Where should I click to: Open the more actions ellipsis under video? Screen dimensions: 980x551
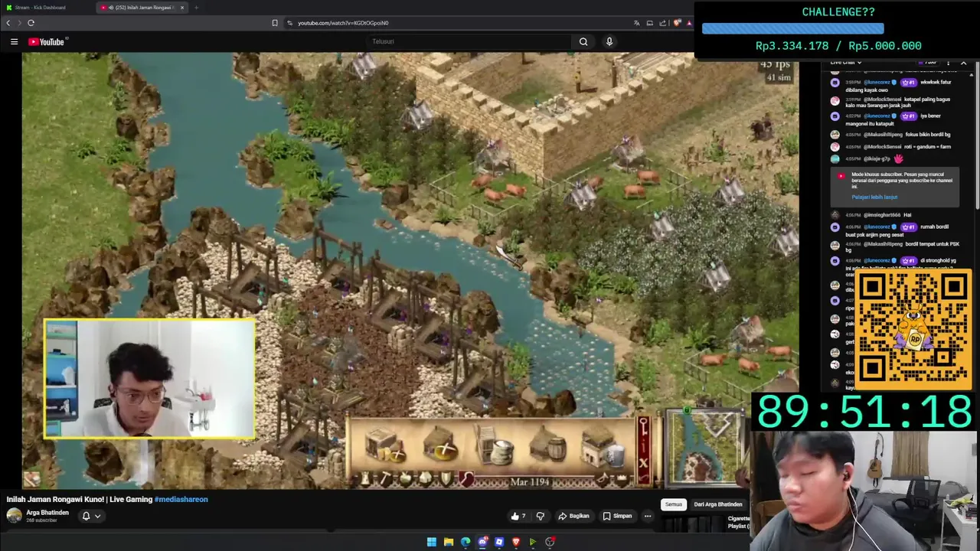click(648, 516)
